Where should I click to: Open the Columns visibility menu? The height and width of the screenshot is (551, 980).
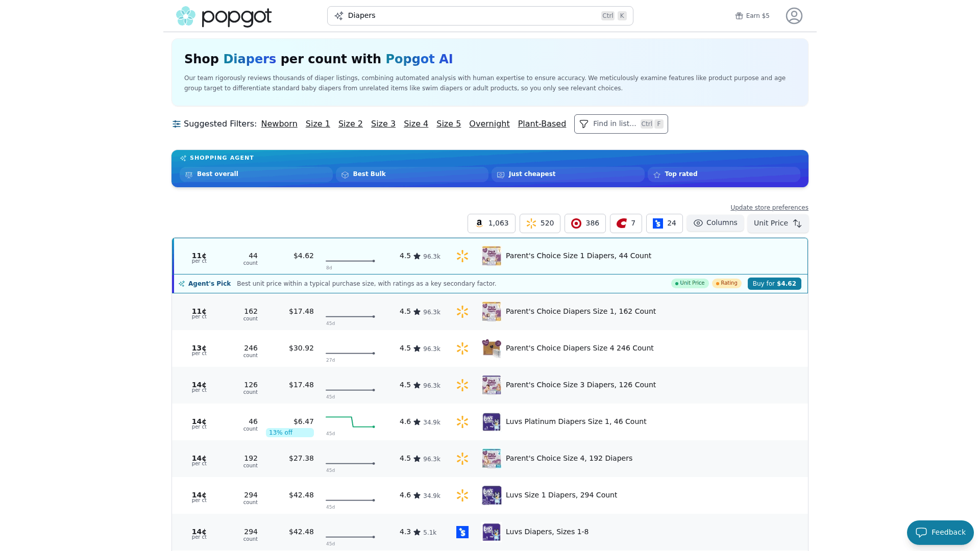(715, 223)
